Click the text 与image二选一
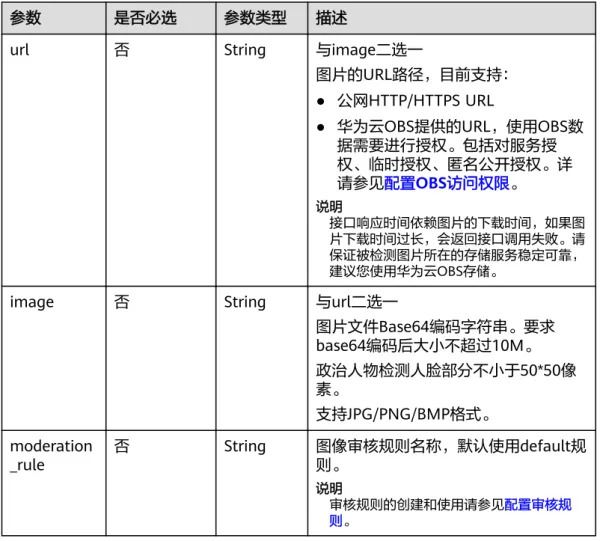The height and width of the screenshot is (541, 600). tap(369, 50)
